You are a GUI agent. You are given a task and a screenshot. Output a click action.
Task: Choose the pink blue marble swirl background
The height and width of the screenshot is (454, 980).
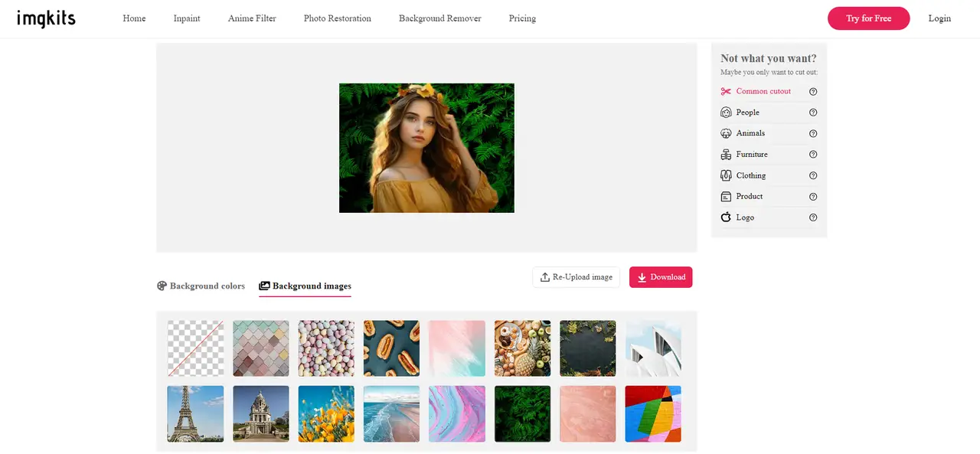(x=457, y=413)
